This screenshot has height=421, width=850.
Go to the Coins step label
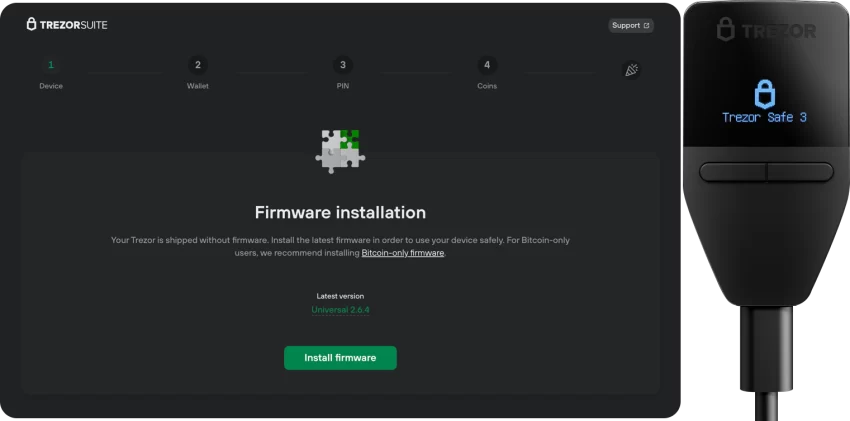point(487,86)
